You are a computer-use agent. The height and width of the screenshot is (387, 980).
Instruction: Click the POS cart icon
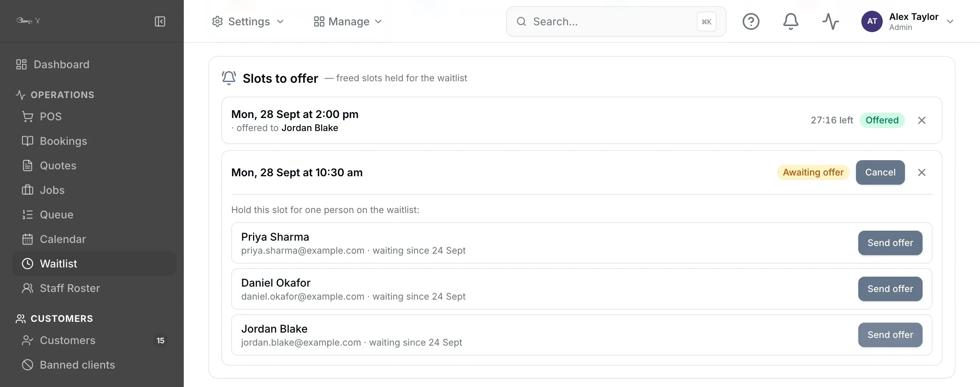pos(28,116)
